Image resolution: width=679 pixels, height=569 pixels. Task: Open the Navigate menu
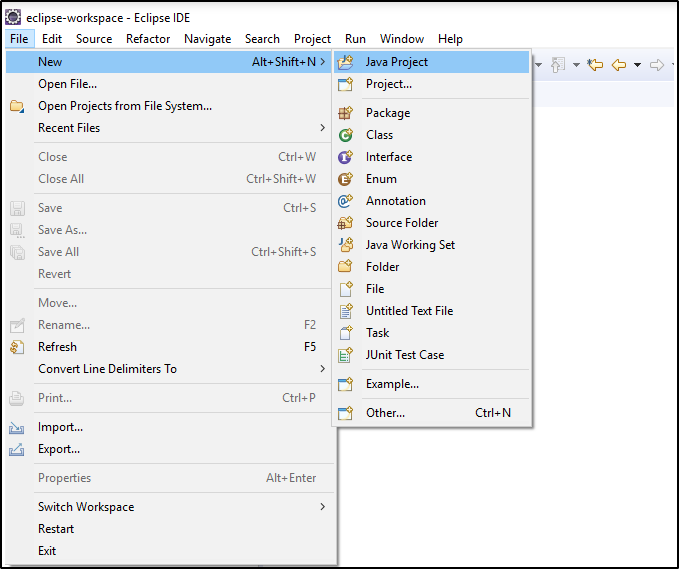(207, 39)
